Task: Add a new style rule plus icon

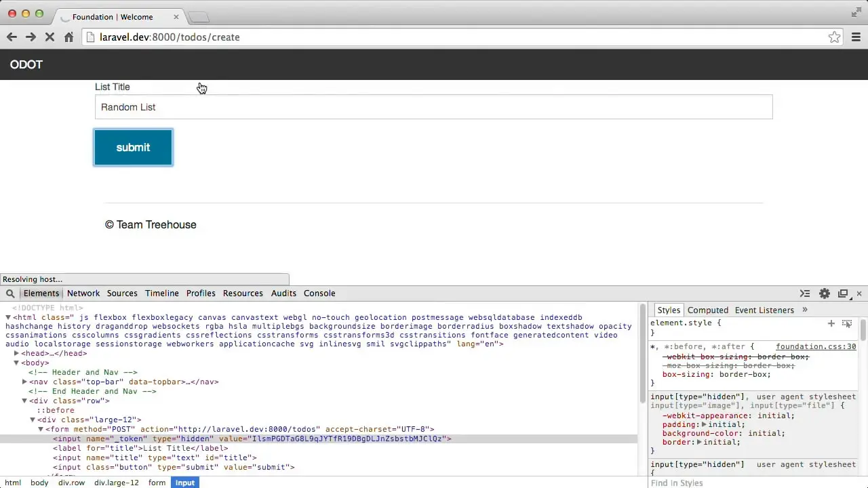Action: (831, 323)
